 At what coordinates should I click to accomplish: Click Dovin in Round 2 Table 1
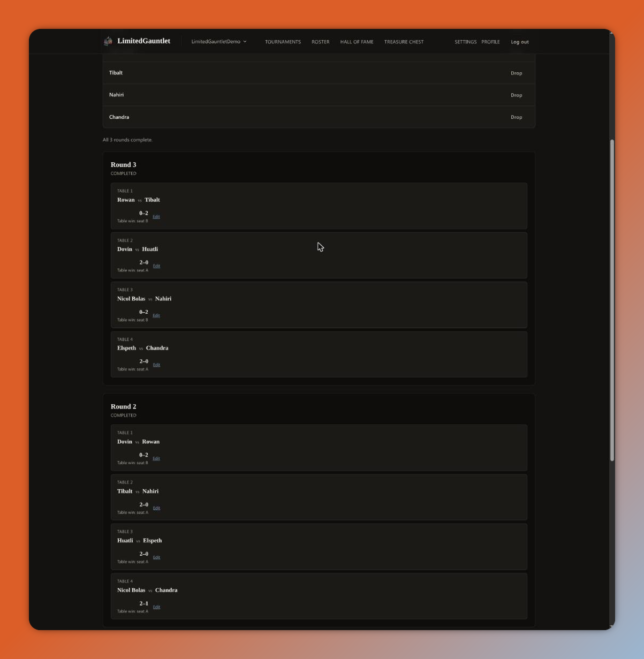124,442
